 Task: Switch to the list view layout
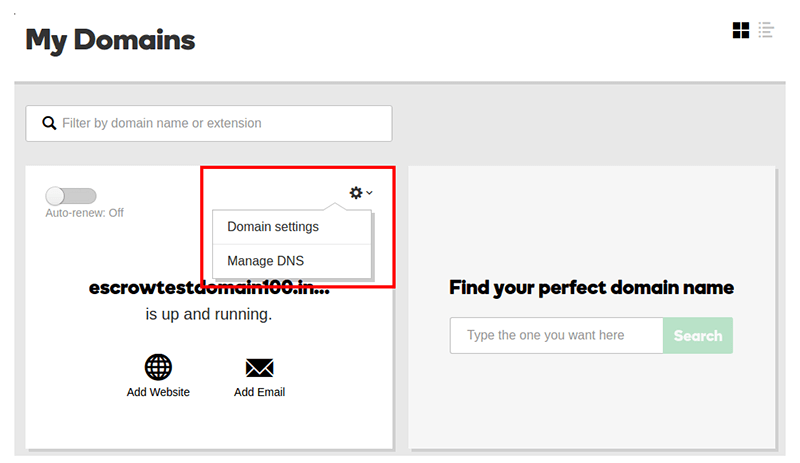[766, 30]
